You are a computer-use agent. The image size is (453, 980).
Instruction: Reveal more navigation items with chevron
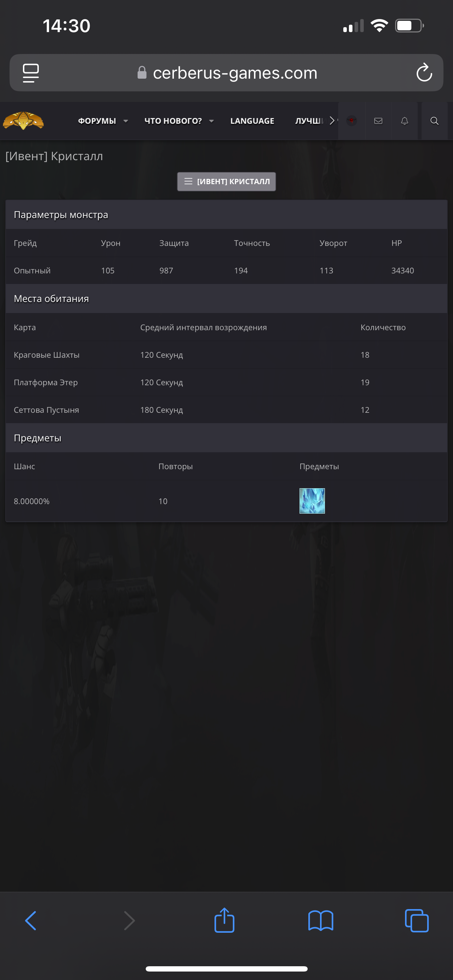pos(332,121)
